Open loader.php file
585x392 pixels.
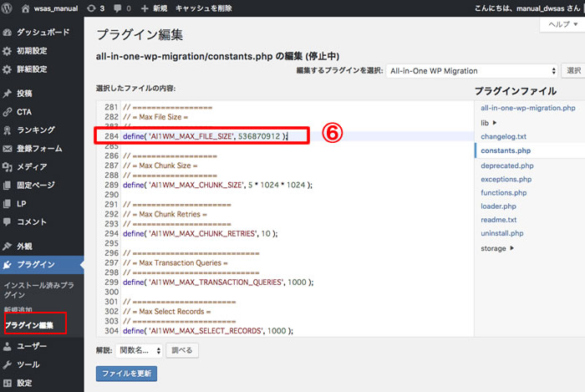498,206
